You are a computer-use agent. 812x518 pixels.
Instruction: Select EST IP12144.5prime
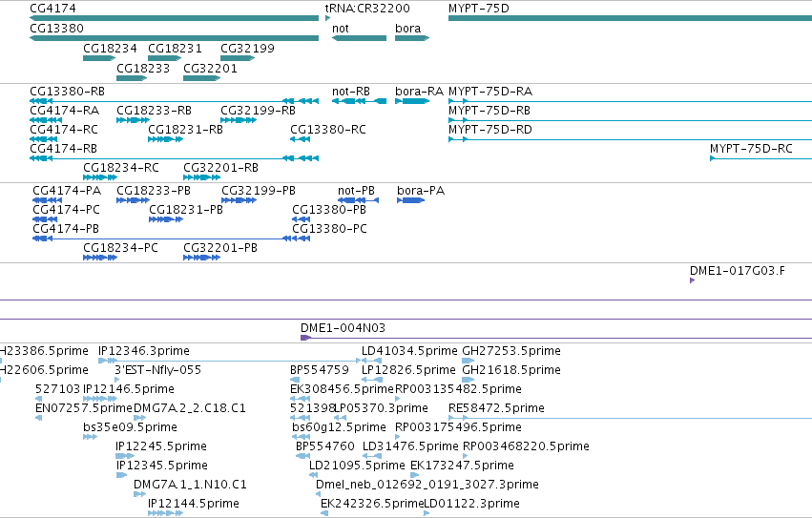click(166, 513)
